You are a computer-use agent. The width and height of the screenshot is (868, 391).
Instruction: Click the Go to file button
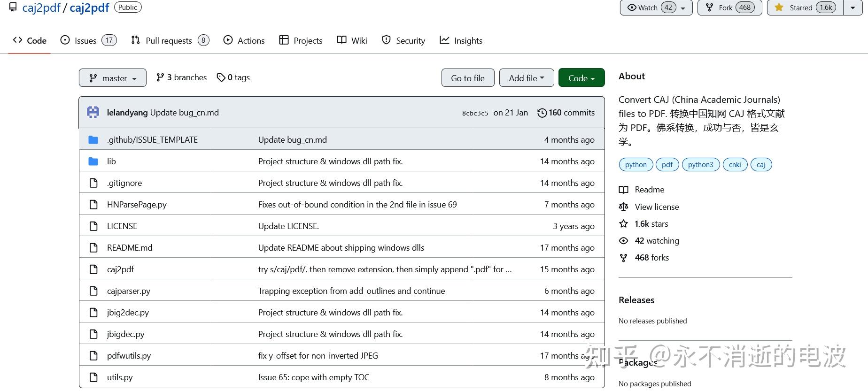click(x=468, y=78)
